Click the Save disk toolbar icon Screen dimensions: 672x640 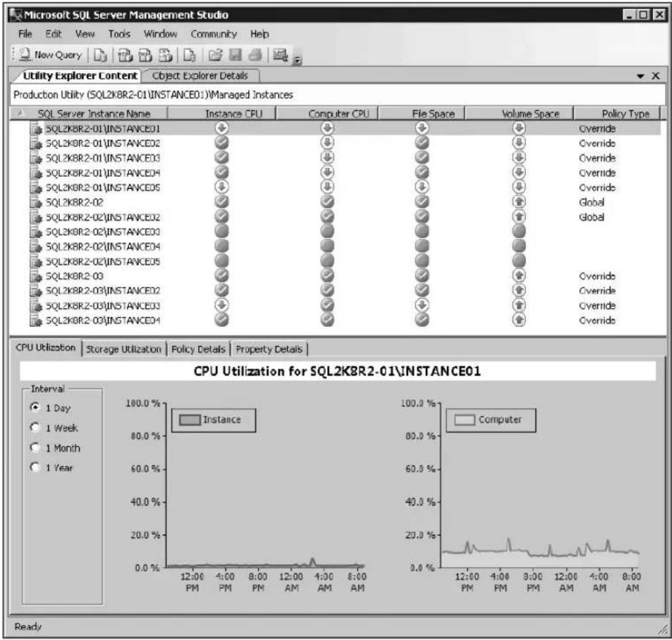click(235, 55)
